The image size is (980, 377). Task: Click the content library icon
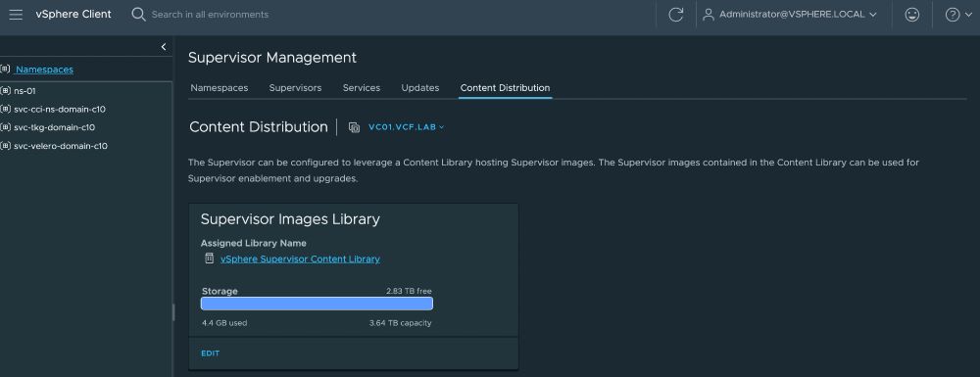210,259
